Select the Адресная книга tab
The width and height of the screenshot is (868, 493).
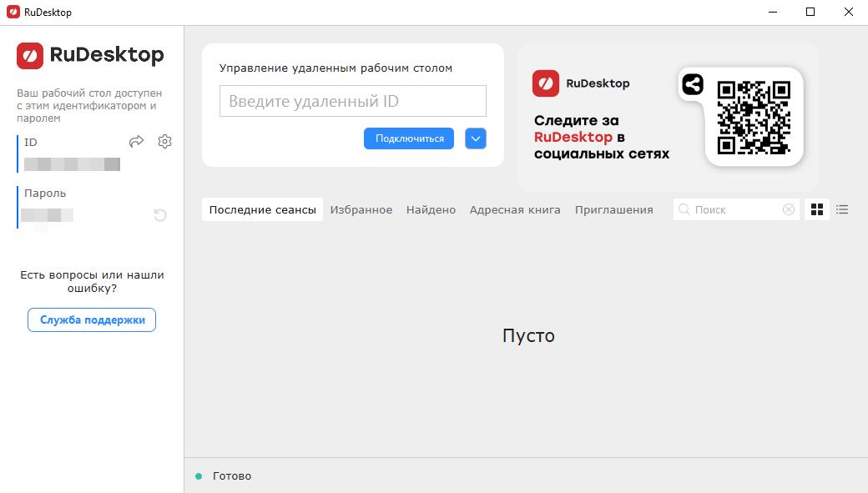(x=515, y=210)
